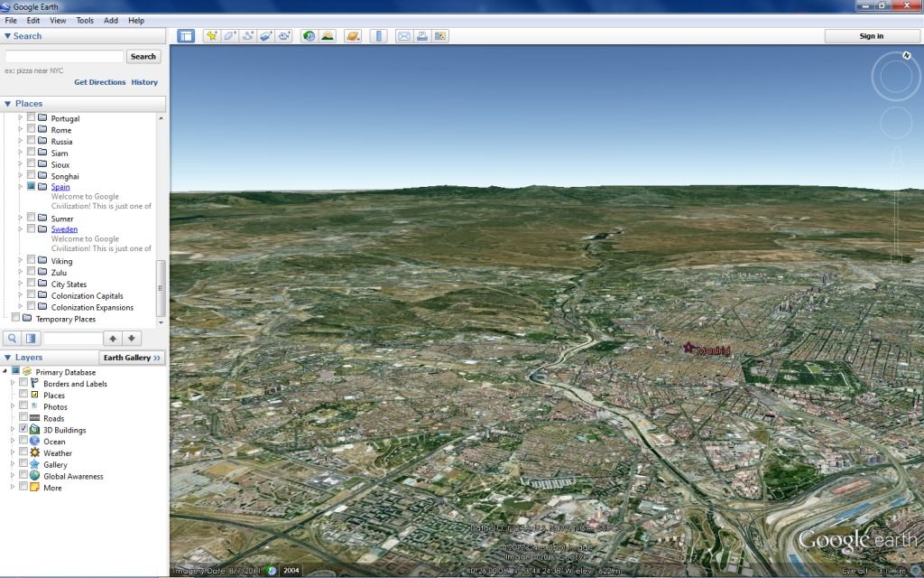Click the Move joystick control

(896, 123)
